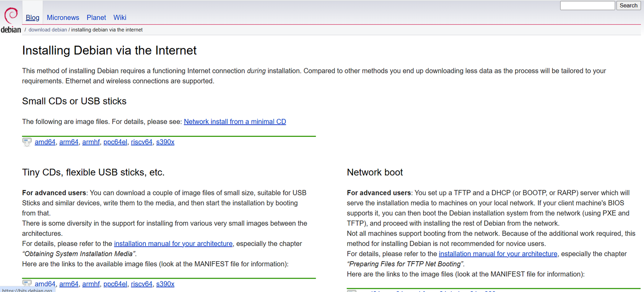The image size is (644, 292).
Task: Select amd64 under Small CDs or USB sticks
Action: click(x=45, y=142)
